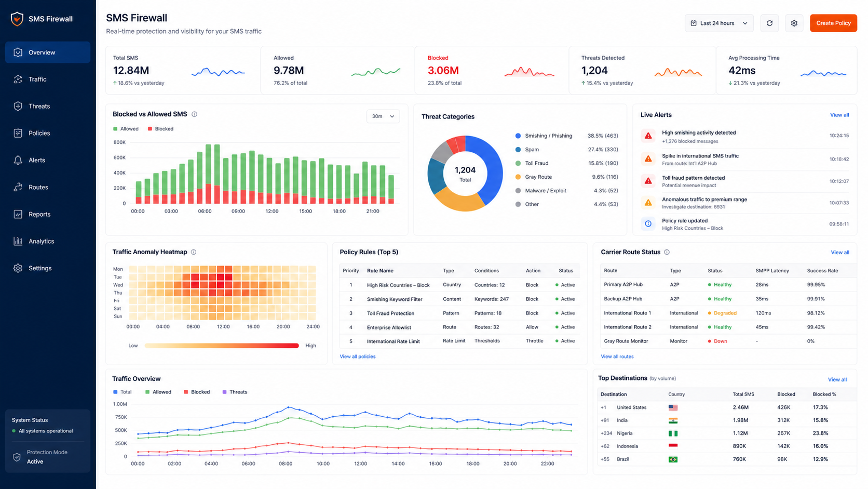Click the Create Policy button

pyautogui.click(x=833, y=23)
